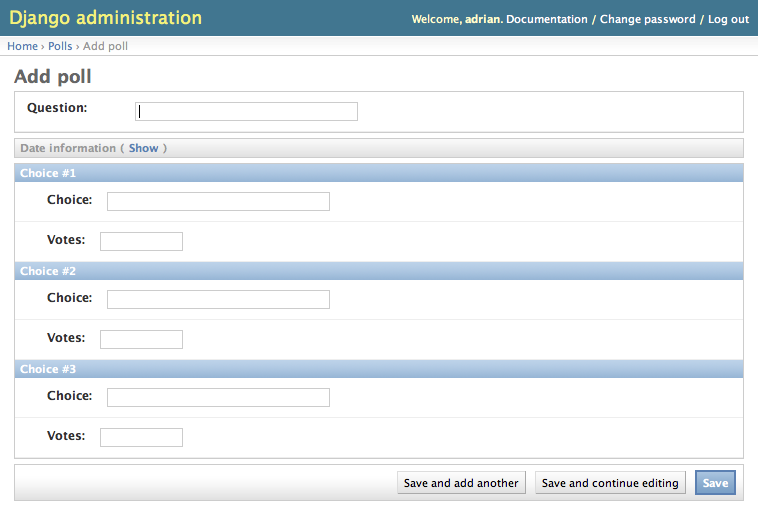
Task: Click the Question label text
Action: 57,108
